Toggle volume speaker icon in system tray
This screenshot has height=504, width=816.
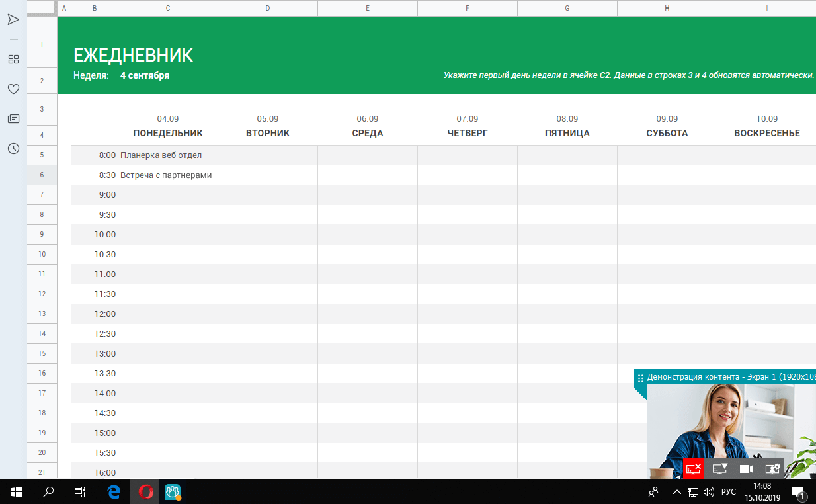tap(709, 491)
